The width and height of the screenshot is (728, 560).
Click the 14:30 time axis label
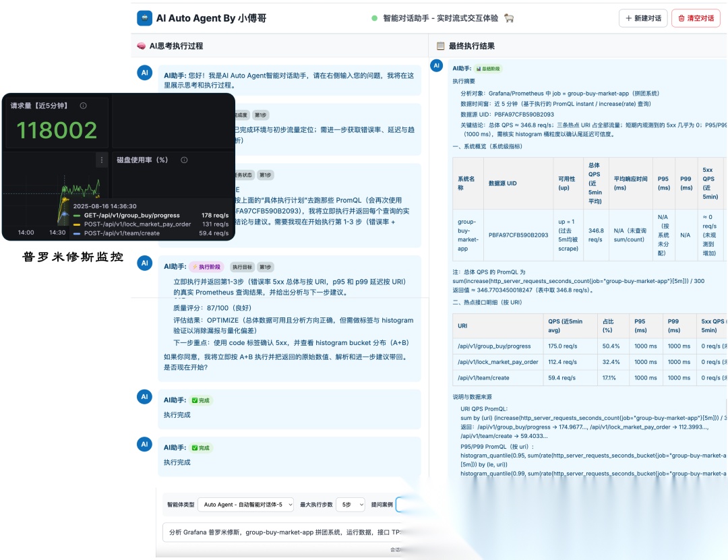point(57,232)
